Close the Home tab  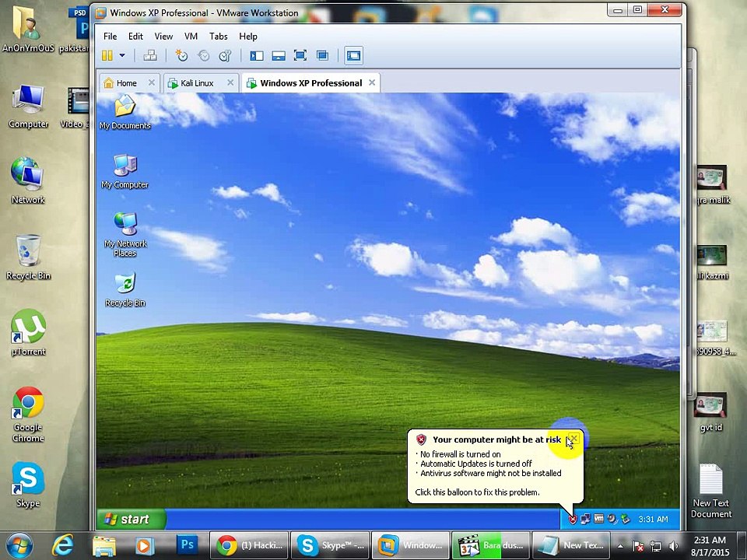click(x=152, y=82)
